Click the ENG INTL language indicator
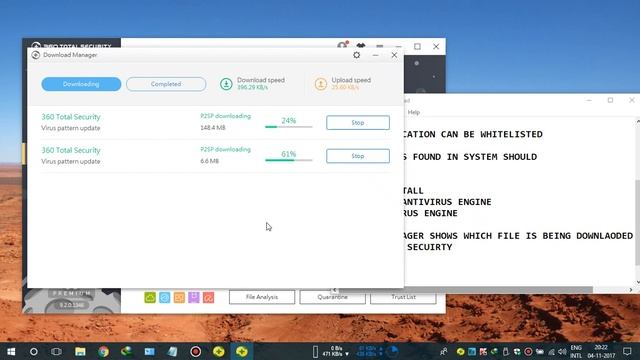The image size is (640, 360). coord(576,351)
